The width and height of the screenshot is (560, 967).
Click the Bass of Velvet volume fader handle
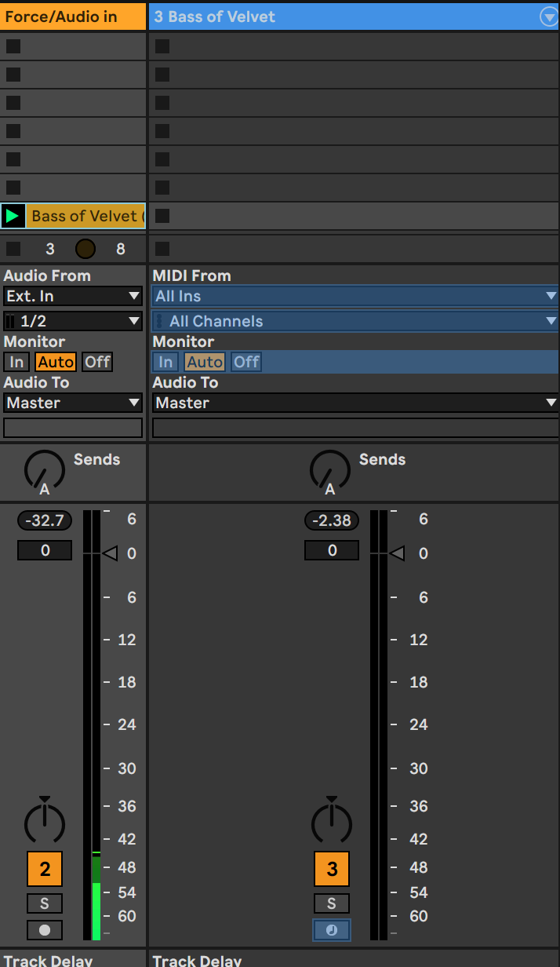click(397, 553)
